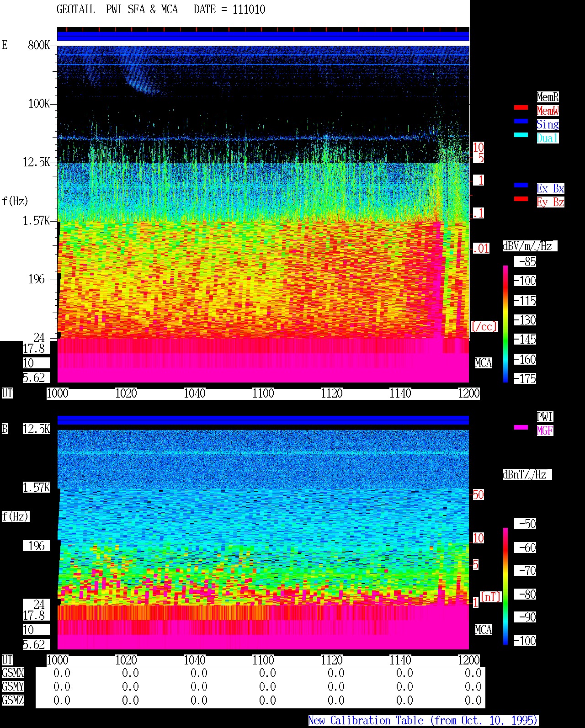Screen dimensions: 585x728
Task: Click the 1100 UT tick on the E panel
Action: point(263,393)
